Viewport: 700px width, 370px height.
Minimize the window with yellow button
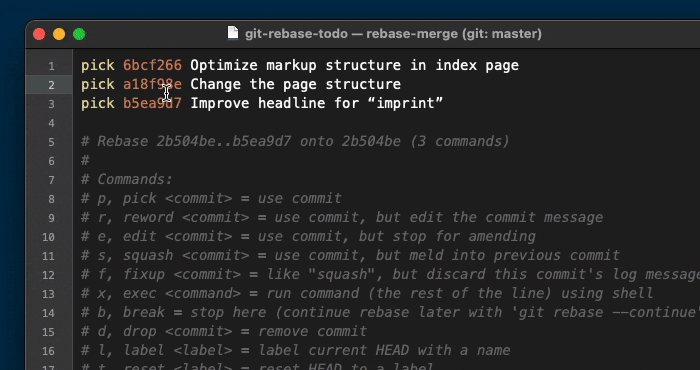(x=59, y=34)
